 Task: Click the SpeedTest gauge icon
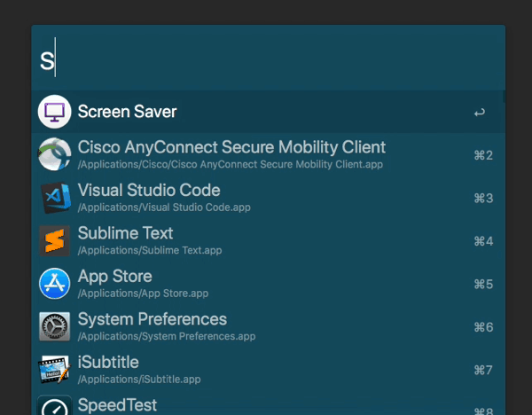[54, 405]
